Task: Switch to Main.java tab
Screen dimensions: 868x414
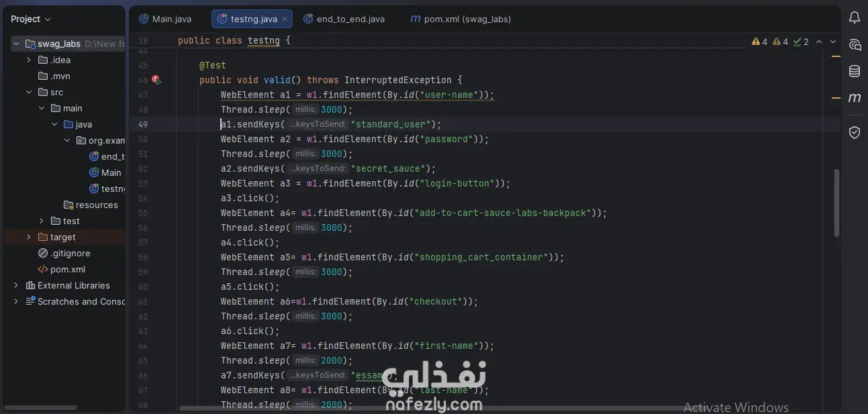Action: click(165, 19)
